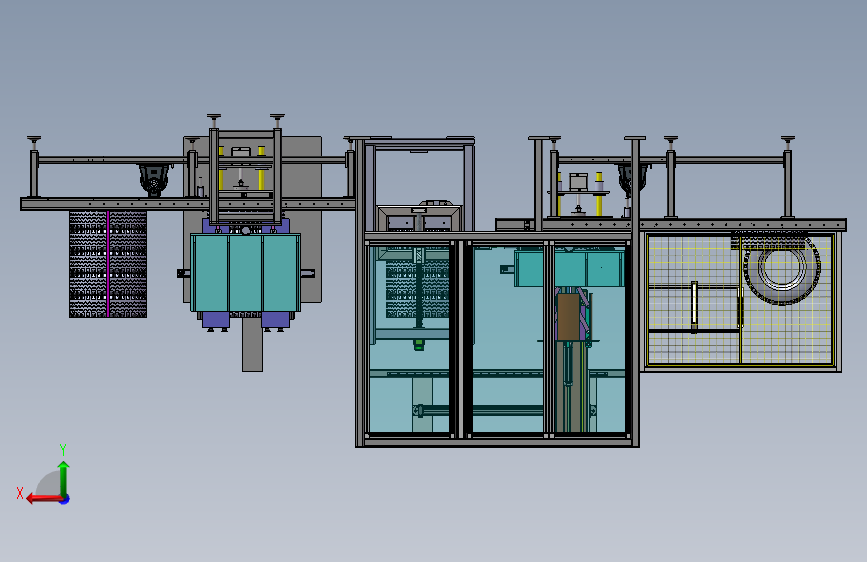Screen dimensions: 867x562
Task: Select the brown block in the glass enclosure
Action: (568, 317)
